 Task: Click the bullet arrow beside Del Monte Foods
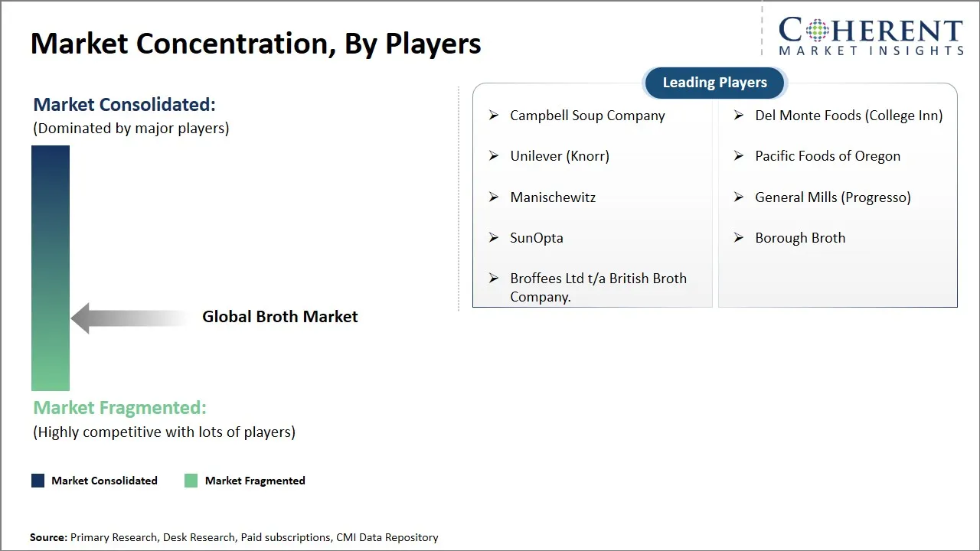pyautogui.click(x=739, y=116)
